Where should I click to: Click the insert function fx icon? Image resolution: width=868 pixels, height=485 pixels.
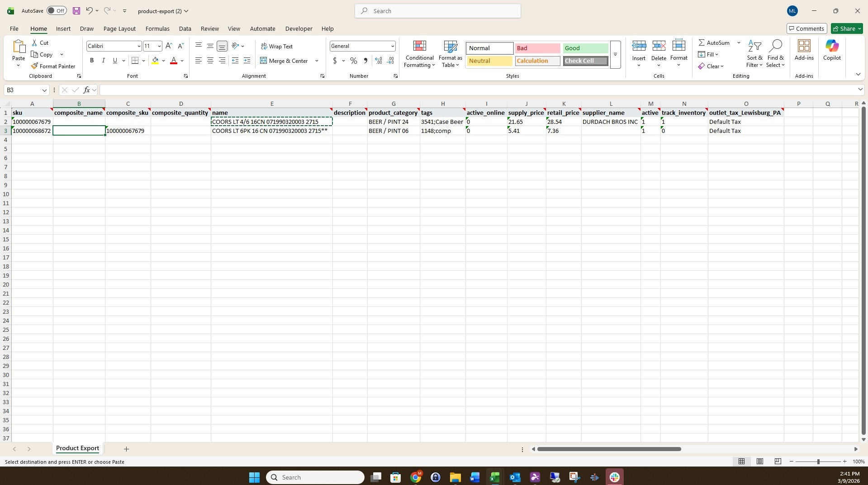[86, 90]
